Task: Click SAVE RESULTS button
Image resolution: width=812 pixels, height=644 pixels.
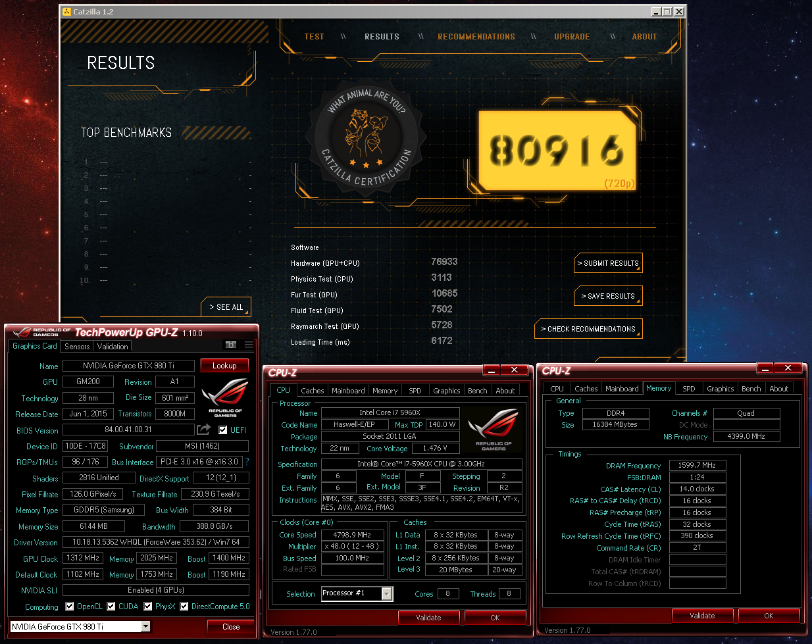Action: pos(608,296)
